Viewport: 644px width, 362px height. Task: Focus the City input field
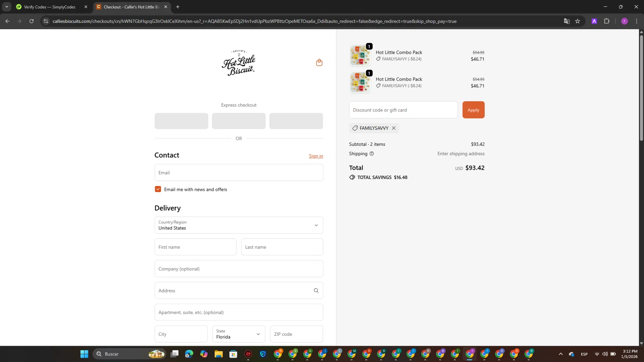coord(181,334)
